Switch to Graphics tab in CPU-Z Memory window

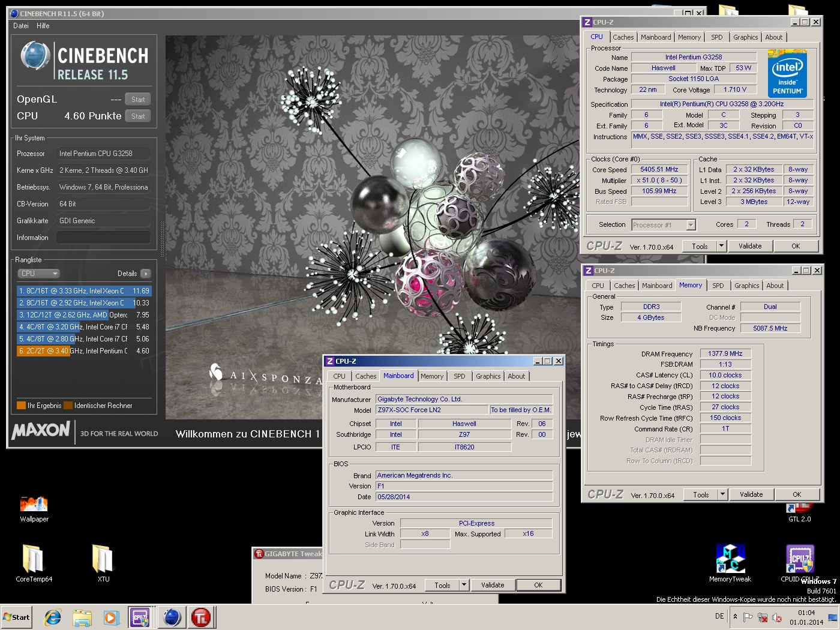coord(746,286)
